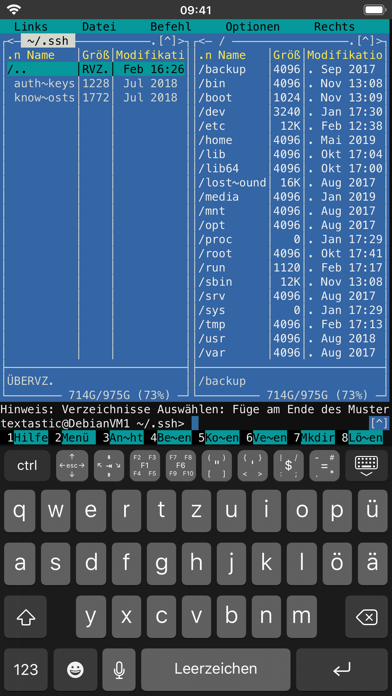Tap the F1 to F5 function key
Screen dimensions: 392x696
pos(145,466)
